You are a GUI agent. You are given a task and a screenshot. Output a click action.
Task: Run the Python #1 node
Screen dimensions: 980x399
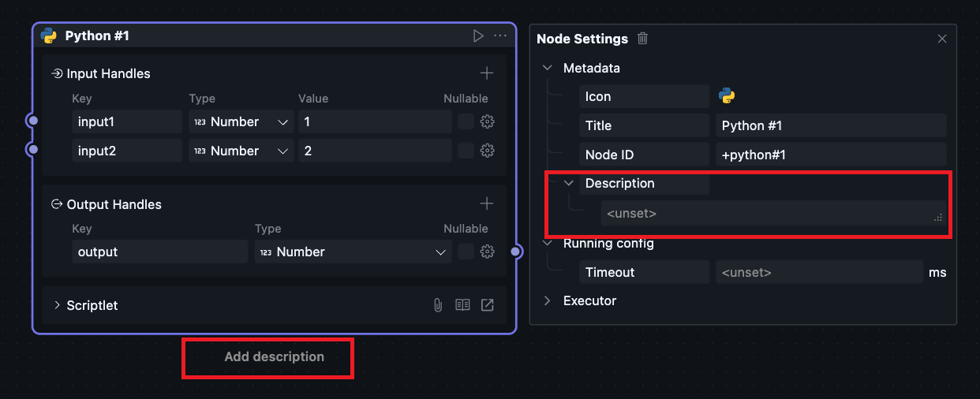pos(477,35)
